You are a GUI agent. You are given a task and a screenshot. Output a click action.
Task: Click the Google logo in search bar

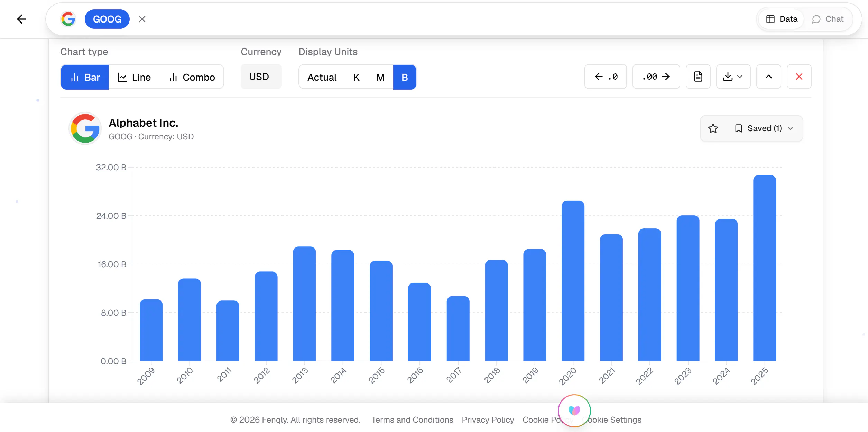(x=68, y=19)
